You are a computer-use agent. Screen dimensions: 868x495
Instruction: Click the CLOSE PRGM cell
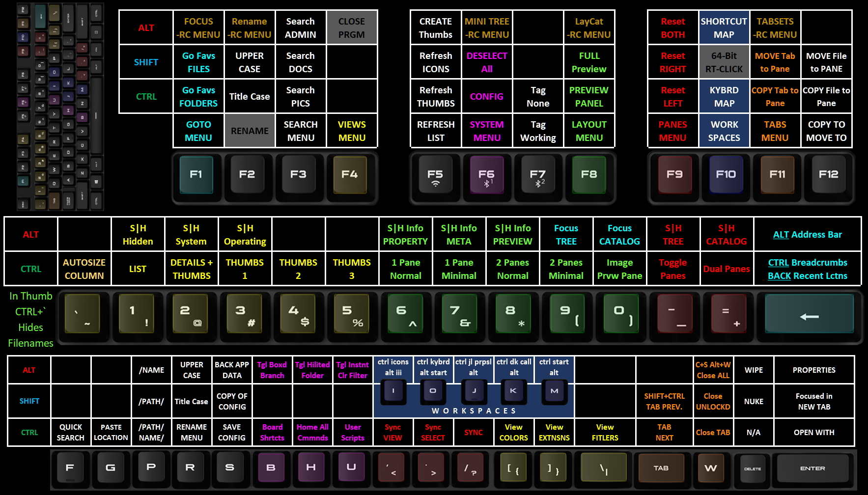tap(352, 27)
